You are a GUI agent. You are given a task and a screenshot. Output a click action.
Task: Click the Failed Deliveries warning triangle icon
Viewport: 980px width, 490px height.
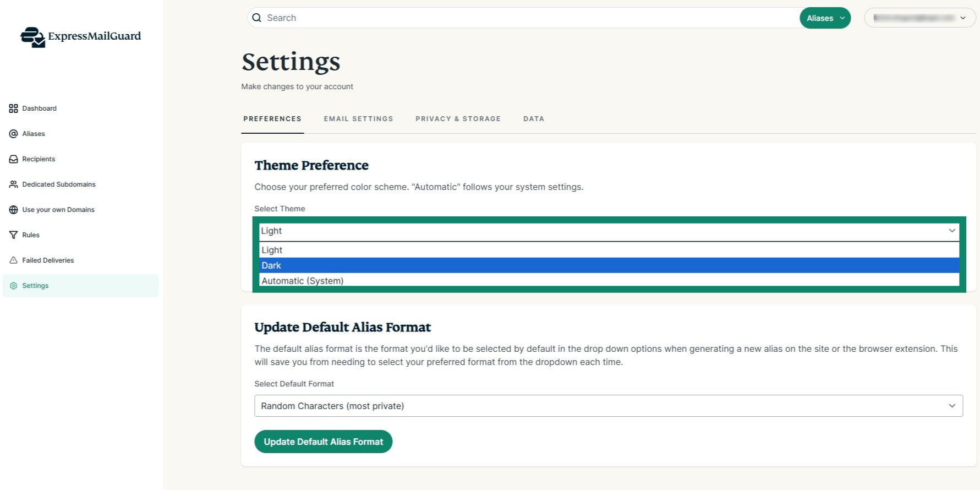coord(13,260)
